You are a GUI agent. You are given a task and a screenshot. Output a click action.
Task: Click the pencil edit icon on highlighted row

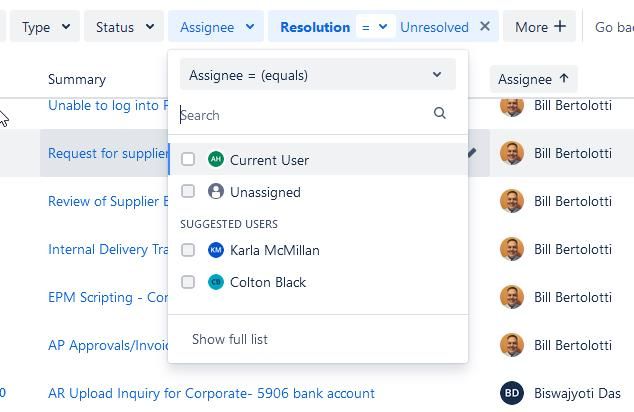[x=471, y=153]
